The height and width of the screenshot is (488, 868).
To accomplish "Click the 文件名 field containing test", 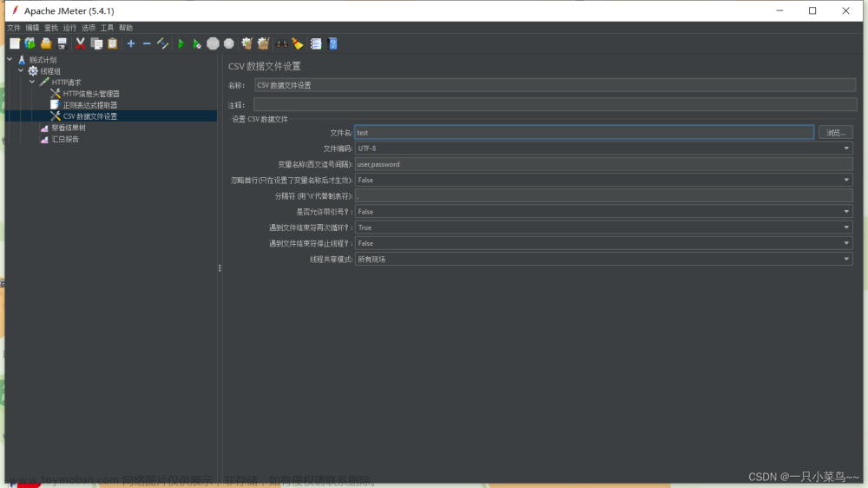I will pyautogui.click(x=584, y=132).
